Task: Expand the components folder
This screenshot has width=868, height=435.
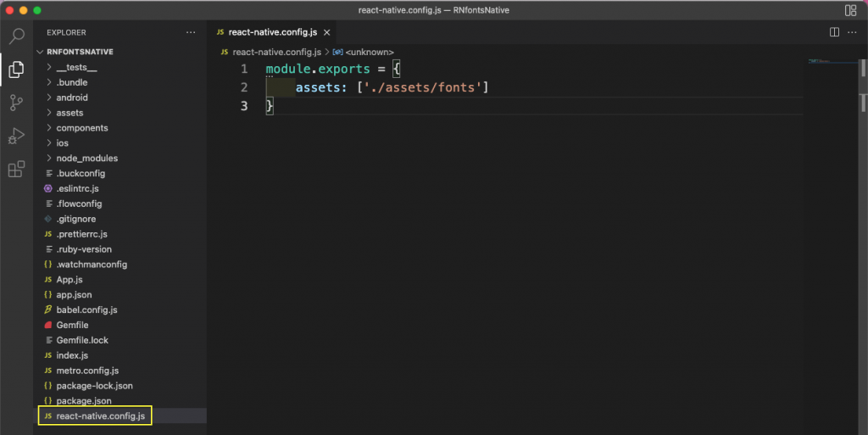Action: point(120,128)
